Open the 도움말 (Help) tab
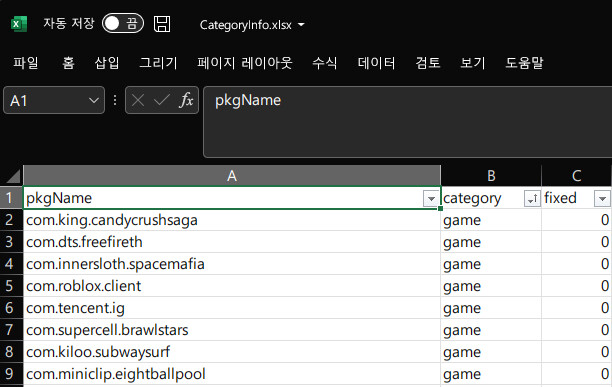612x387 pixels. pos(524,62)
